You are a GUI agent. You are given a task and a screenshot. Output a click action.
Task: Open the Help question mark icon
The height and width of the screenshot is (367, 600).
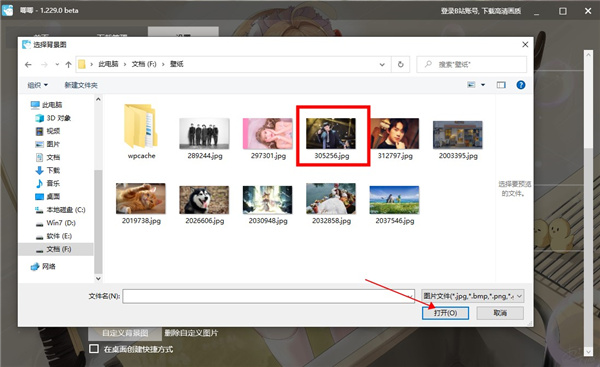click(520, 85)
